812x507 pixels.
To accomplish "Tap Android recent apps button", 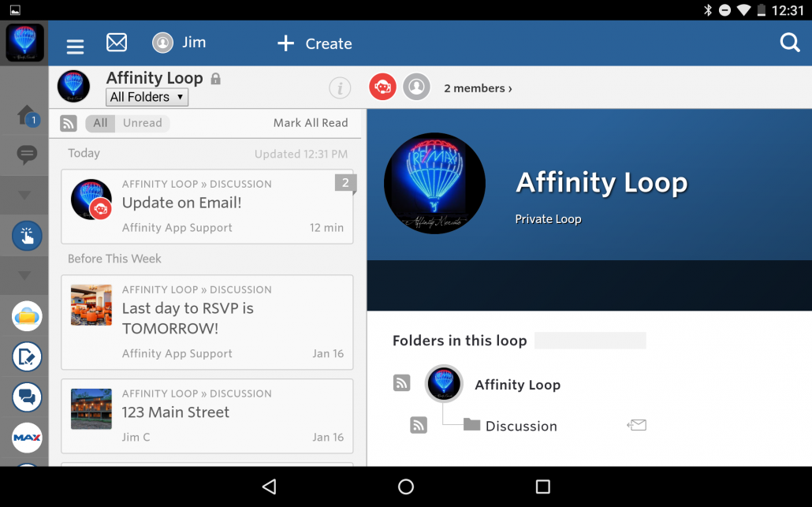I will click(x=542, y=486).
